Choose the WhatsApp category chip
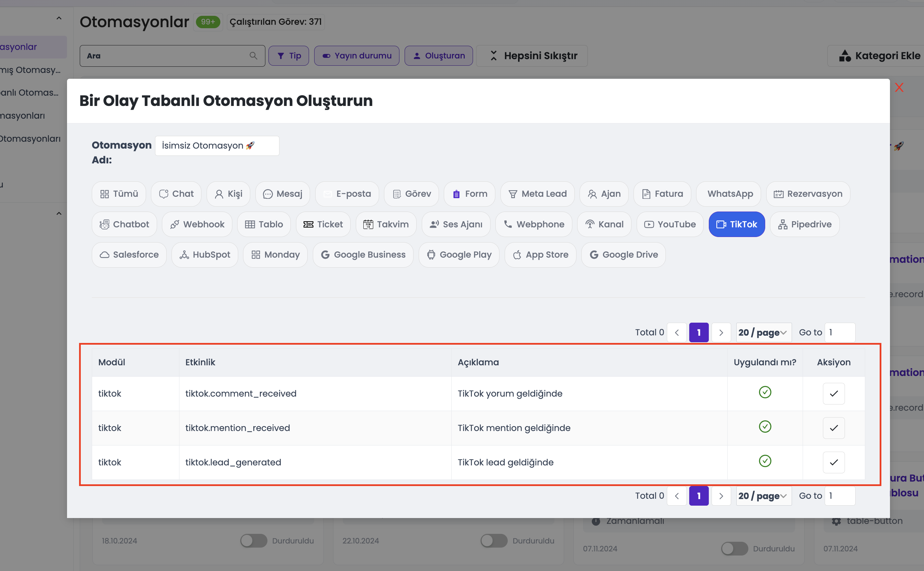924x571 pixels. click(728, 194)
